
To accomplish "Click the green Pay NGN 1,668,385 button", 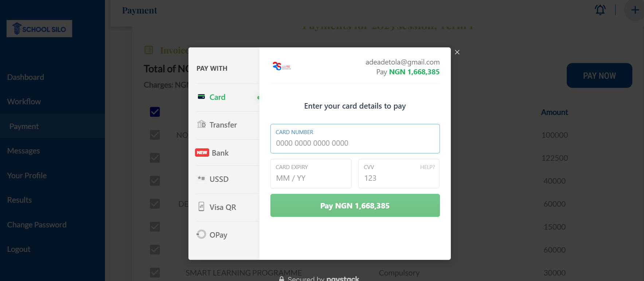I will [x=355, y=206].
